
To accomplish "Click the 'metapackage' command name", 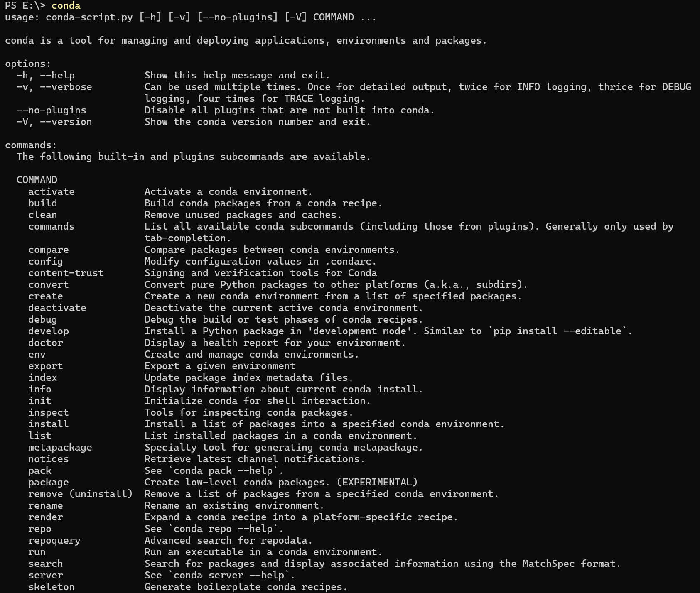I will point(60,447).
